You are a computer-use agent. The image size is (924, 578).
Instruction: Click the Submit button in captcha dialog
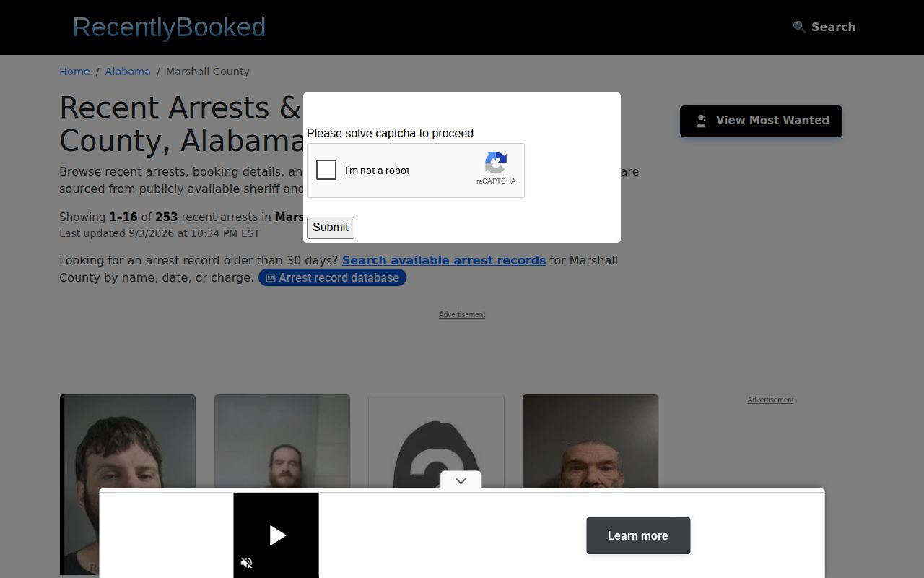click(331, 228)
